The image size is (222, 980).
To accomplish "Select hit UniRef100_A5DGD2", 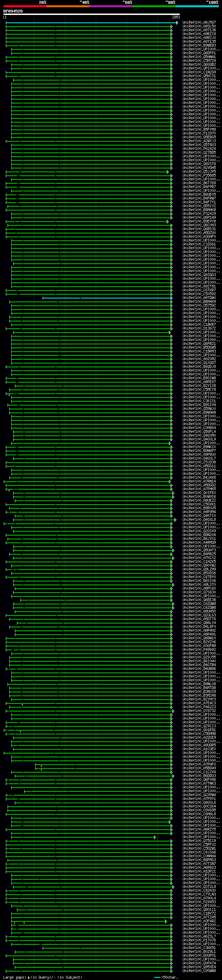I will (199, 485).
